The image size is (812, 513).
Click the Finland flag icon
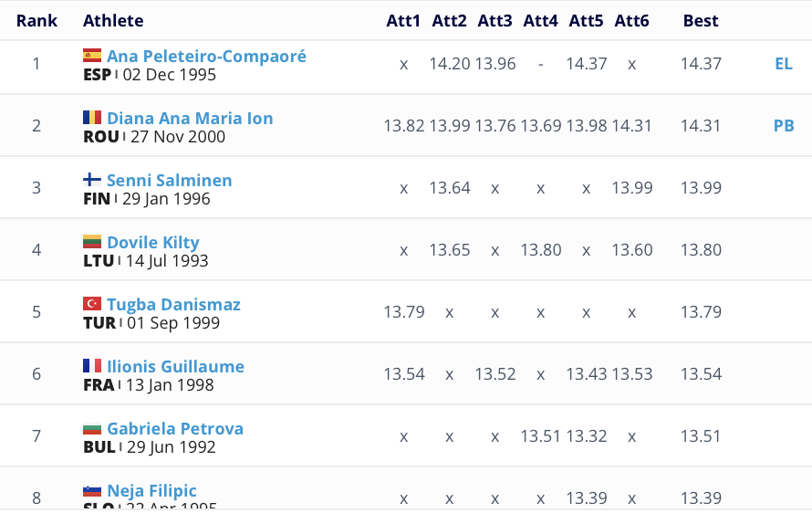(92, 180)
